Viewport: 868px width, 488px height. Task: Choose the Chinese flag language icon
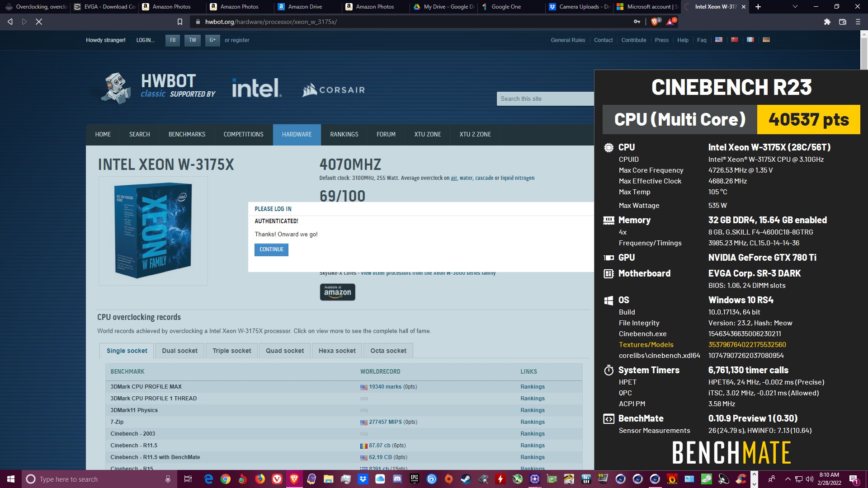pyautogui.click(x=735, y=40)
